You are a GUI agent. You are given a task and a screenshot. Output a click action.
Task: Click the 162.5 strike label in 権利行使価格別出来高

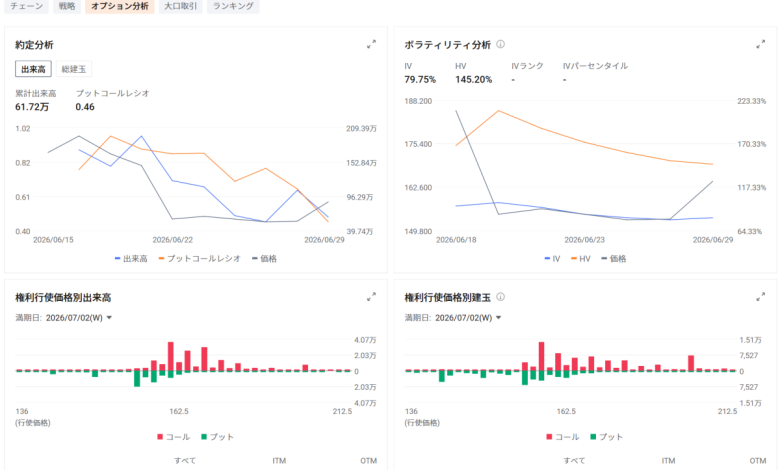tap(179, 411)
